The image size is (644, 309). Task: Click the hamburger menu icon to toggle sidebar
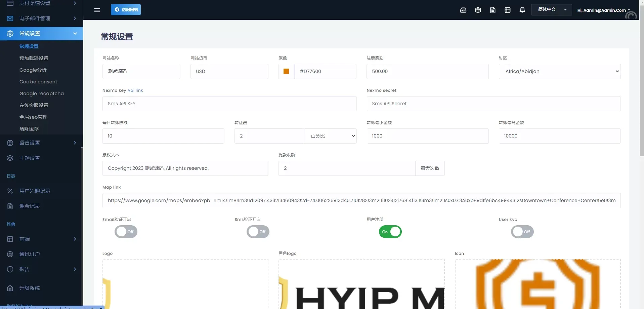(97, 10)
